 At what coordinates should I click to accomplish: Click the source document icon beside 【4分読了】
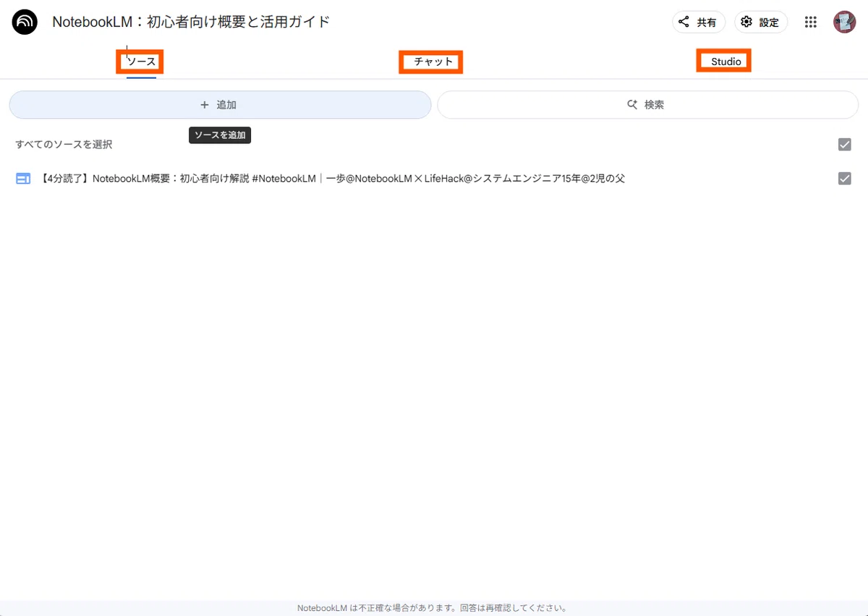pyautogui.click(x=23, y=178)
